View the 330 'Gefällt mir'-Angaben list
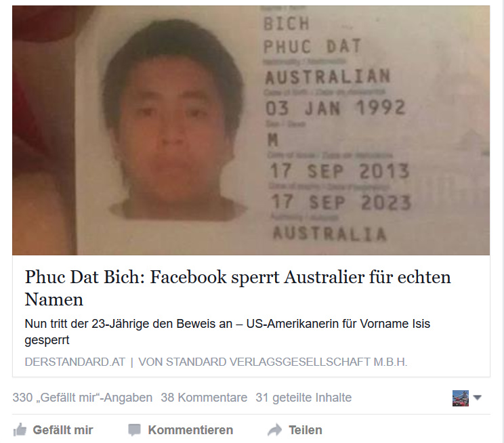 [x=82, y=398]
